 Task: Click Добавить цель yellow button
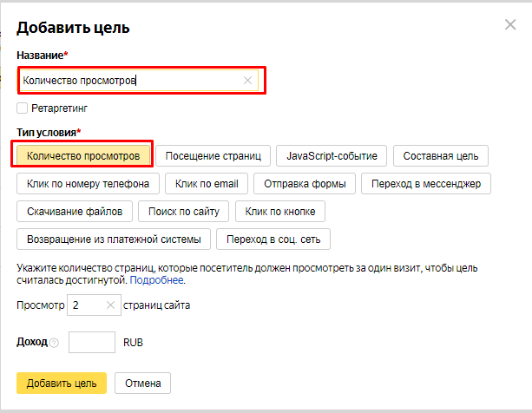point(62,383)
